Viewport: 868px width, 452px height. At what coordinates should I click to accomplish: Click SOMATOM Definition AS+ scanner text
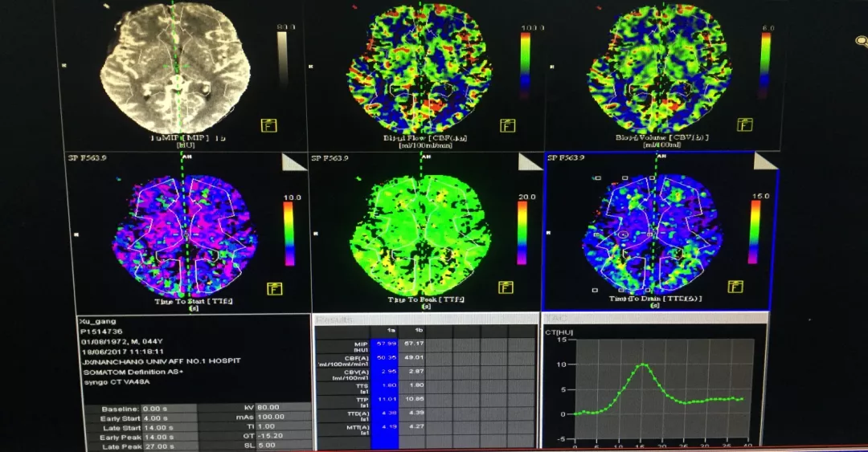click(133, 372)
